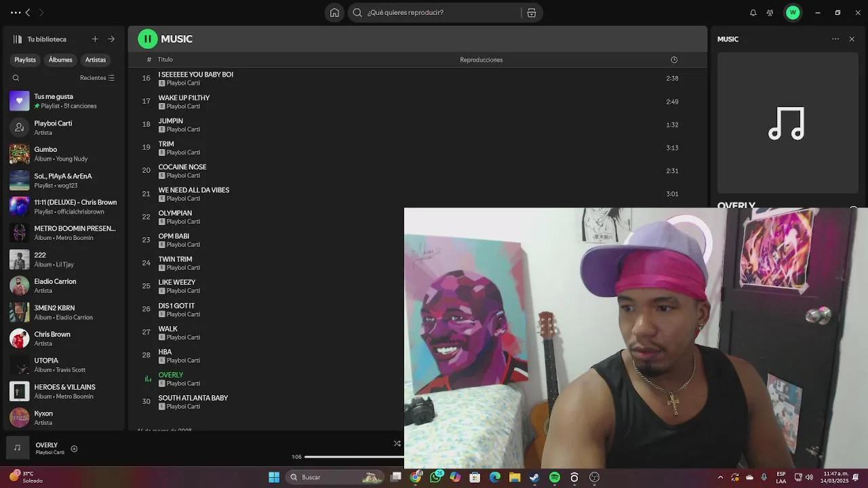868x488 pixels.
Task: Navigate back with the left arrow
Action: tap(28, 13)
